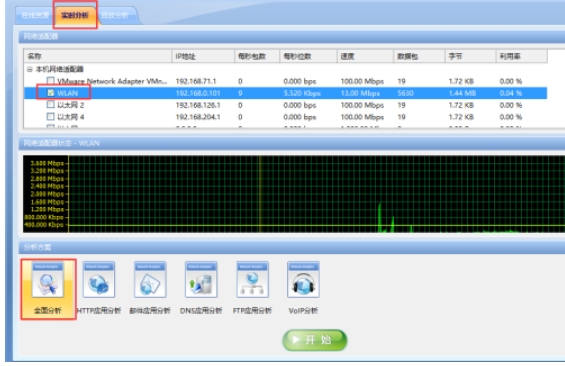Image resolution: width=565 pixels, height=366 pixels.
Task: Uncheck the WLAN adapter checkbox
Action: coord(51,93)
